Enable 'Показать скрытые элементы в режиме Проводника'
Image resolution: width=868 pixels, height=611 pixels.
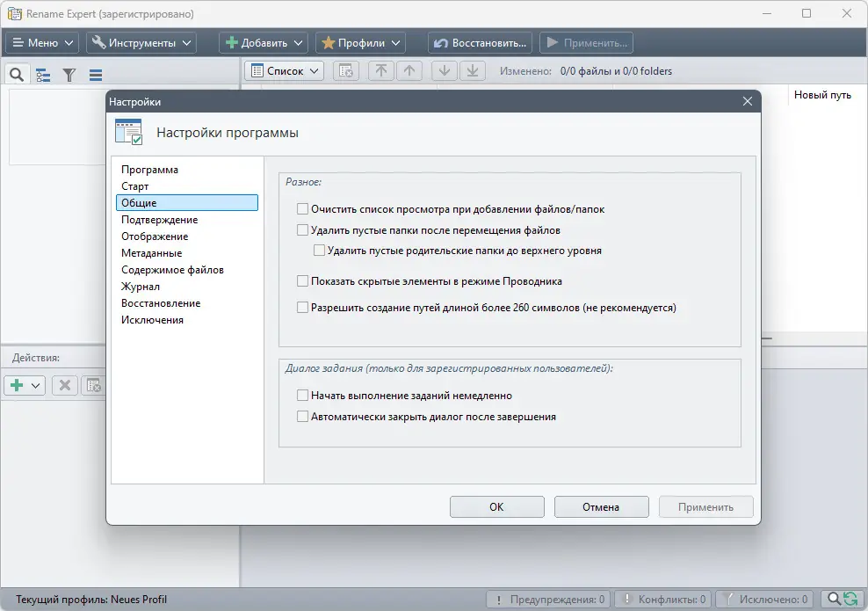302,280
